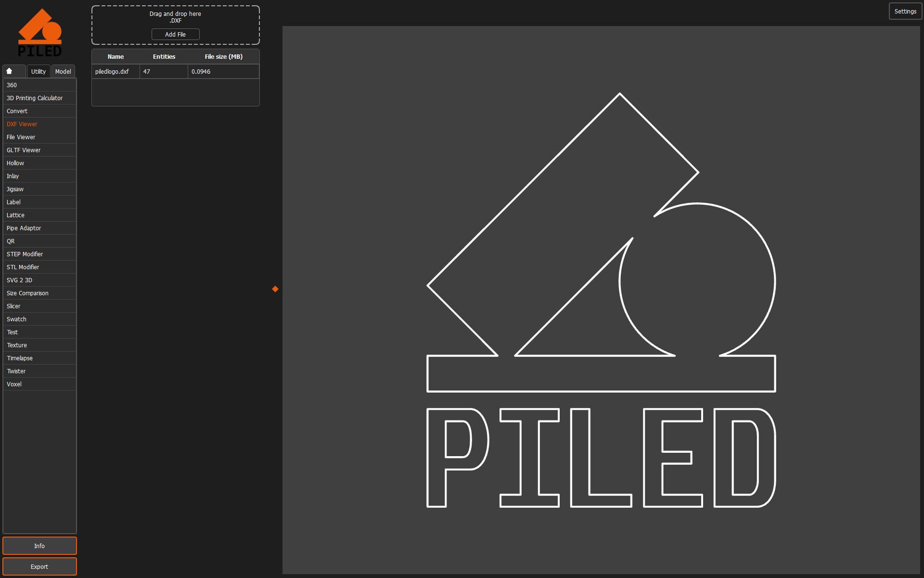Click the drag and drop DXF zone

[175, 25]
